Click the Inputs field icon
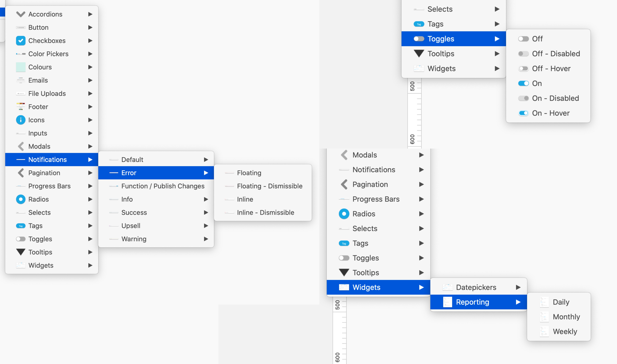 tap(21, 133)
